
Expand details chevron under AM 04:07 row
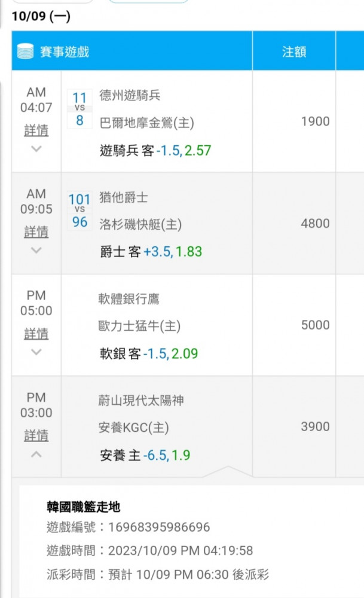36,149
